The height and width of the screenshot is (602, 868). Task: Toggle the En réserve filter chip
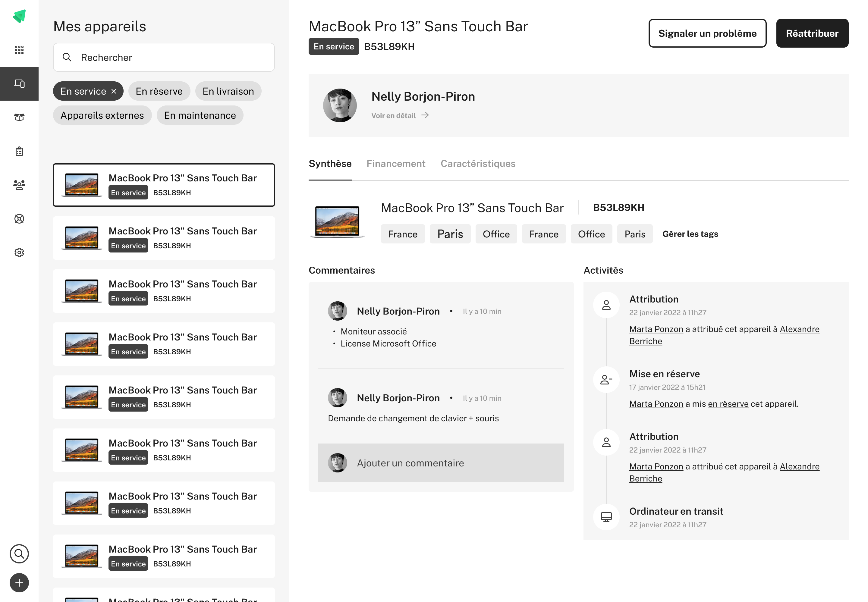click(159, 91)
